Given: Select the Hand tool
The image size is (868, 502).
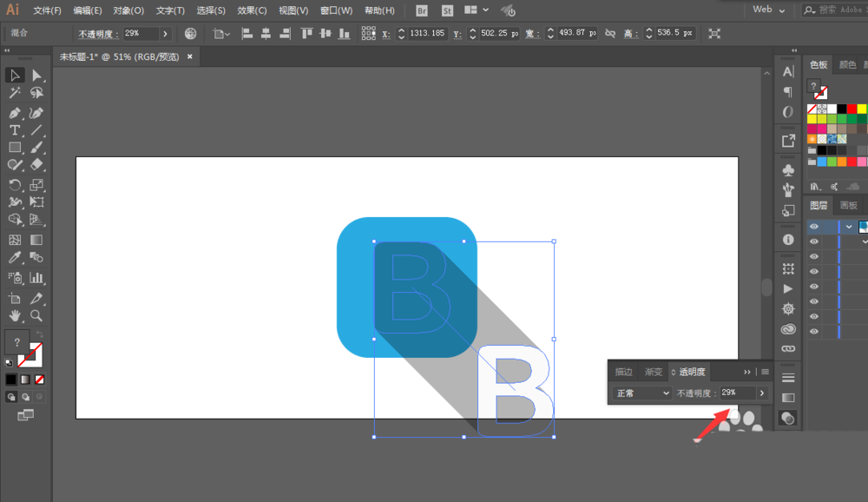Looking at the screenshot, I should point(15,316).
